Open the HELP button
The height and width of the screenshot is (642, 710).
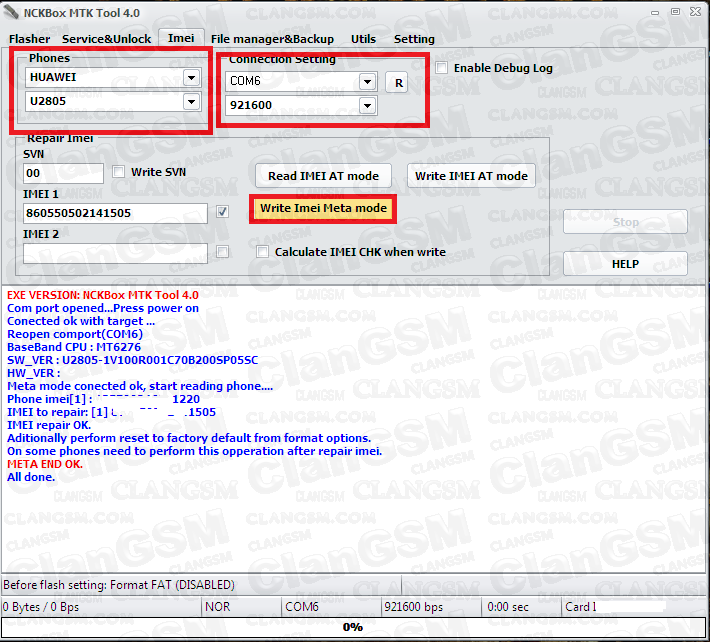pos(625,264)
